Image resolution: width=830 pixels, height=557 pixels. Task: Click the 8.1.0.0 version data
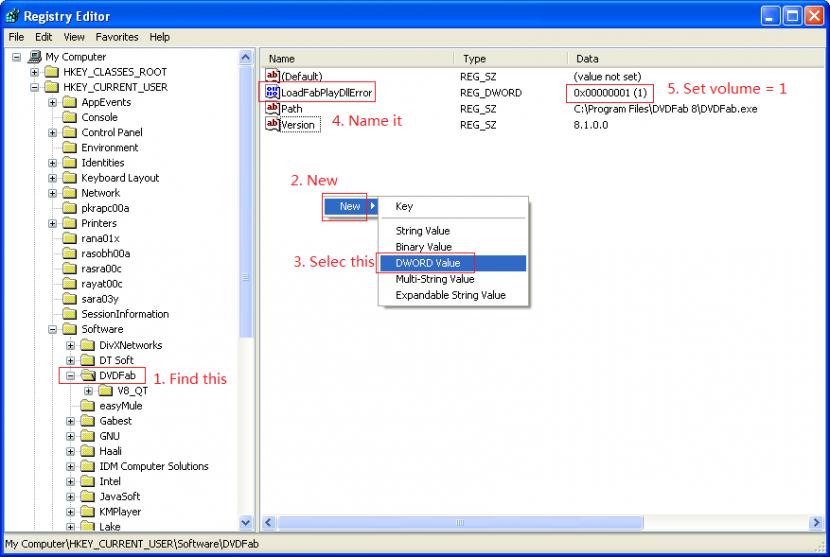[591, 125]
